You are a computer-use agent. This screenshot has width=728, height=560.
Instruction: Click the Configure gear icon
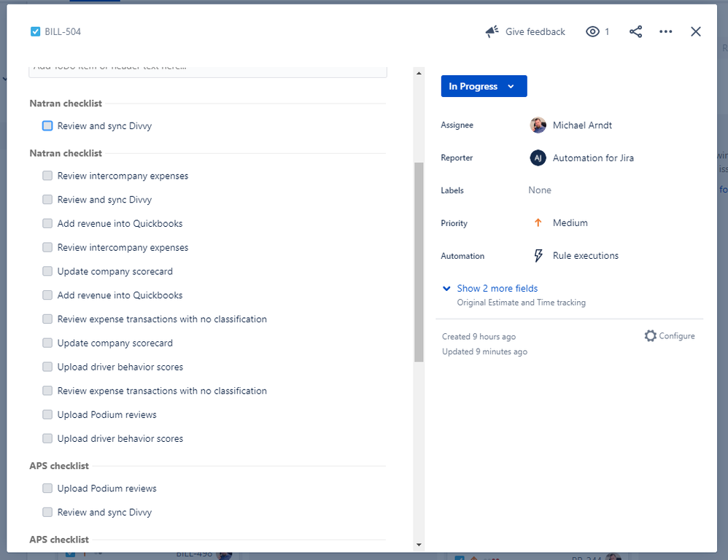pos(650,336)
